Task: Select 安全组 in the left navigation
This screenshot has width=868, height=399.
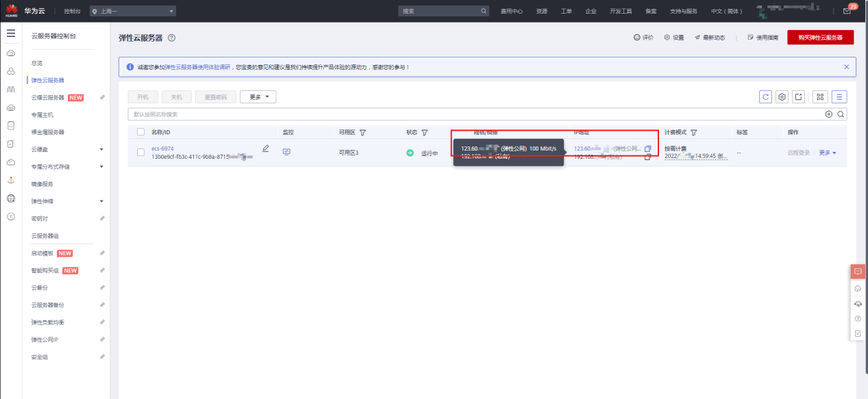Action: (40, 357)
